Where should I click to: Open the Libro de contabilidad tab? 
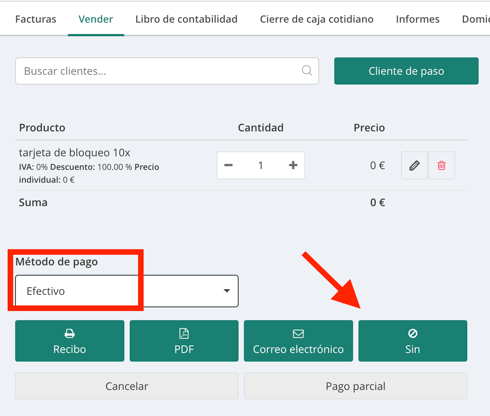186,19
